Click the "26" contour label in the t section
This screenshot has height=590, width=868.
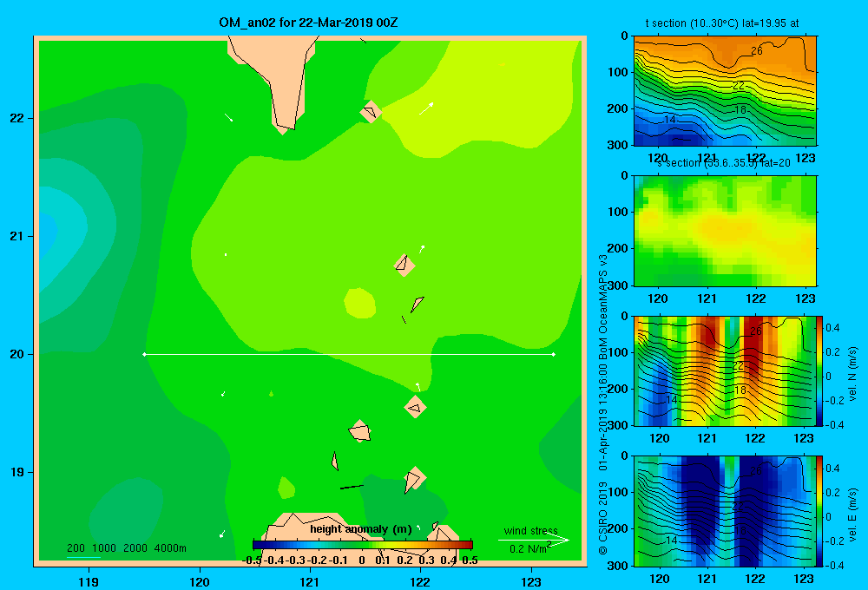tap(757, 51)
